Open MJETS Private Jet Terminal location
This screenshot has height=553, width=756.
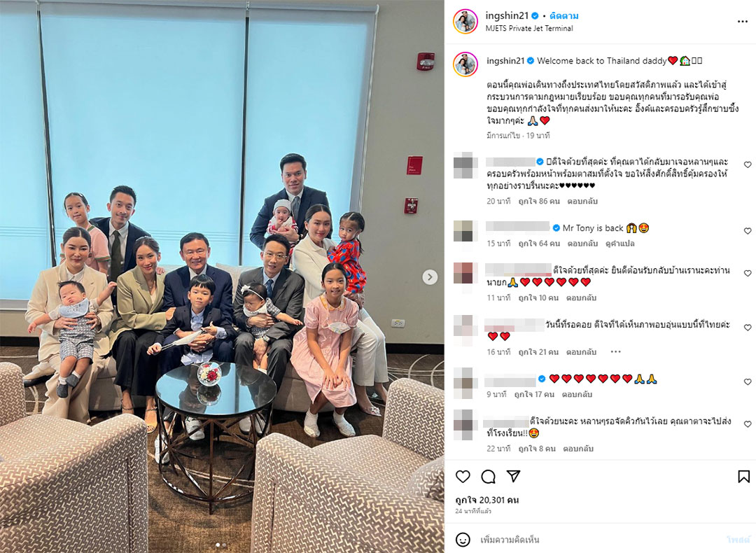point(529,29)
